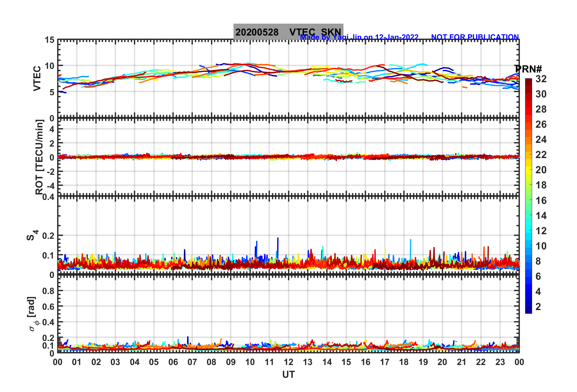Click the 'VTEC' y-axis label
The image size is (577, 392).
tap(37, 79)
